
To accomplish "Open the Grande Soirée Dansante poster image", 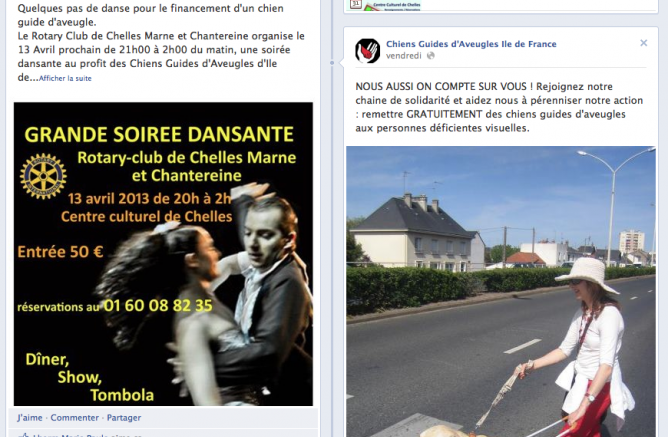I will [x=163, y=254].
